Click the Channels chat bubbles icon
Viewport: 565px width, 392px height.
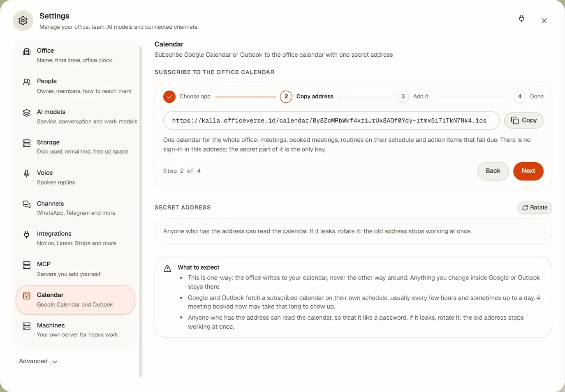click(x=27, y=204)
